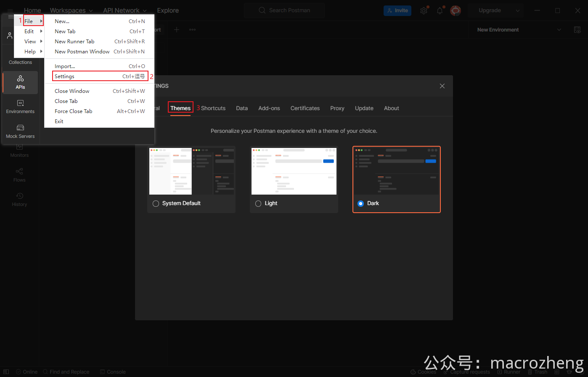
Task: Open the three-dot tab options
Action: click(x=192, y=30)
